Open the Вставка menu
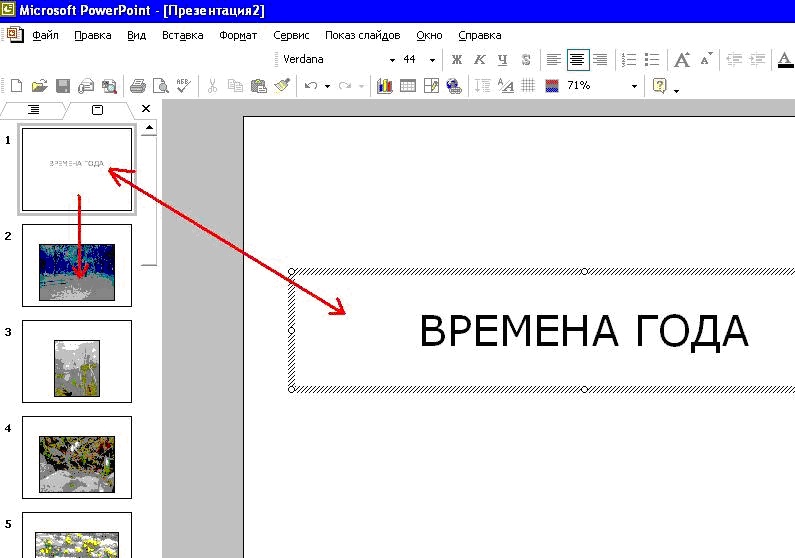The image size is (795, 558). point(183,35)
